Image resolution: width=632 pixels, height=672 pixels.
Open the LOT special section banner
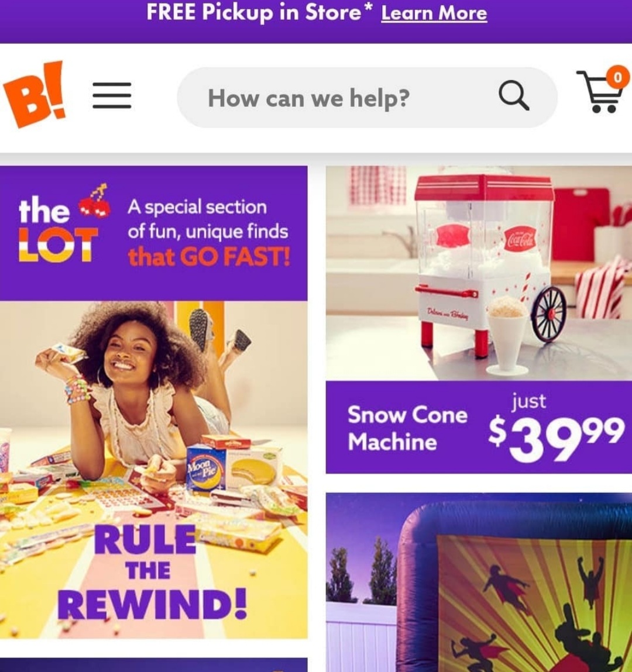153,233
